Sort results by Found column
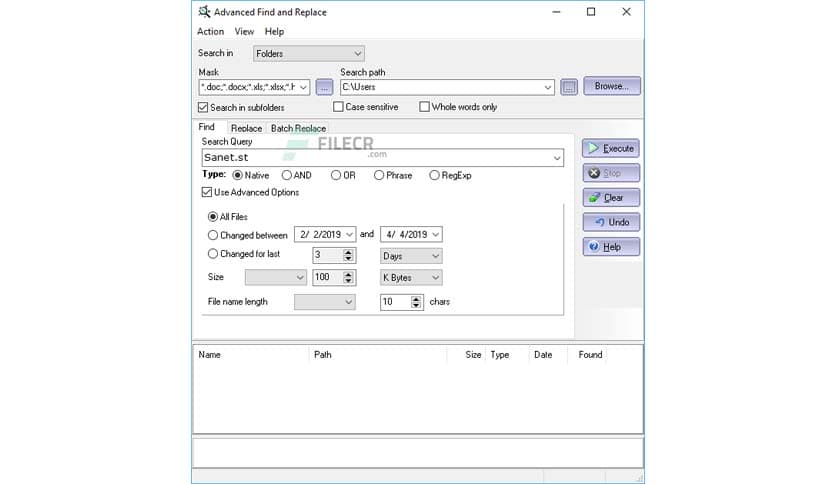This screenshot has height=484, width=836. point(590,354)
